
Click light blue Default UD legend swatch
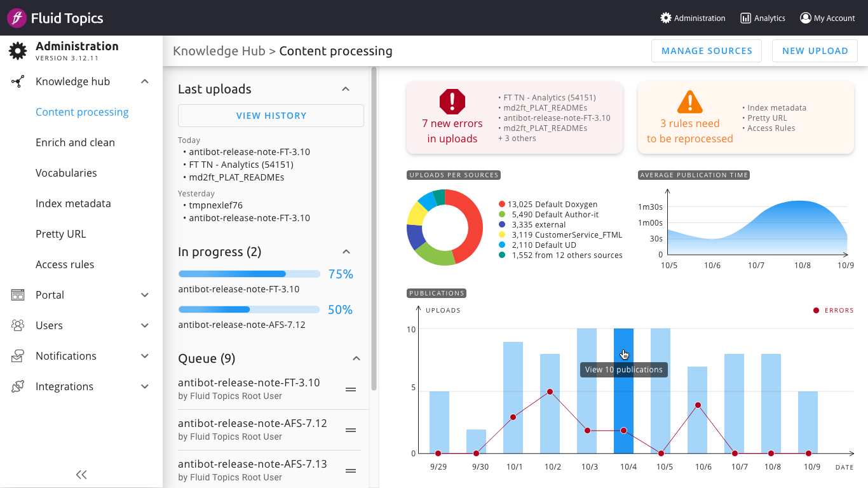(x=502, y=245)
